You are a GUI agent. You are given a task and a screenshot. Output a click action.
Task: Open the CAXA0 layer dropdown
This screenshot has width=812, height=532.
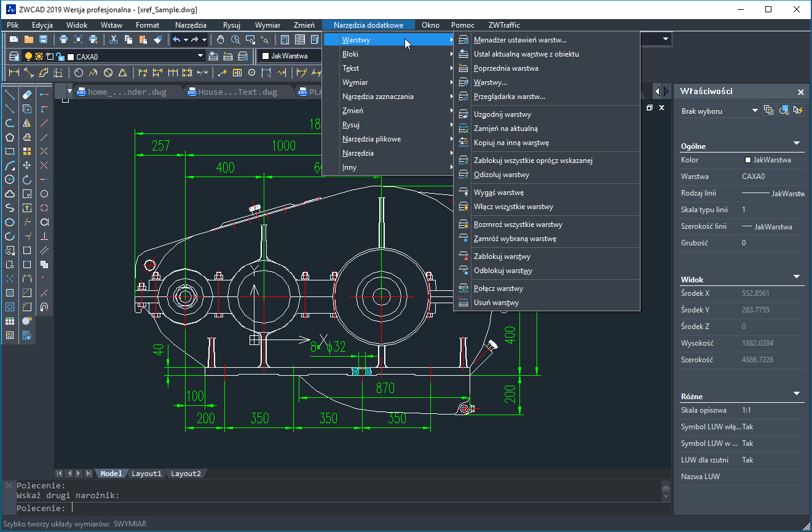click(199, 56)
